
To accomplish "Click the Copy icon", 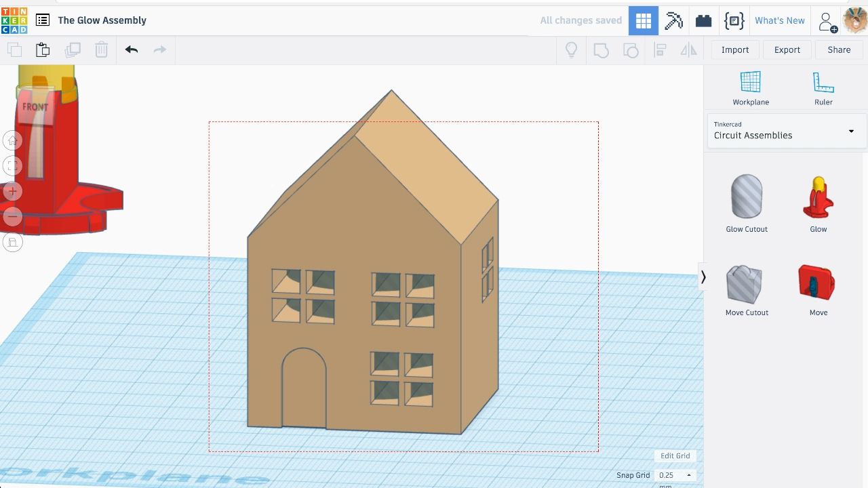I will 14,49.
